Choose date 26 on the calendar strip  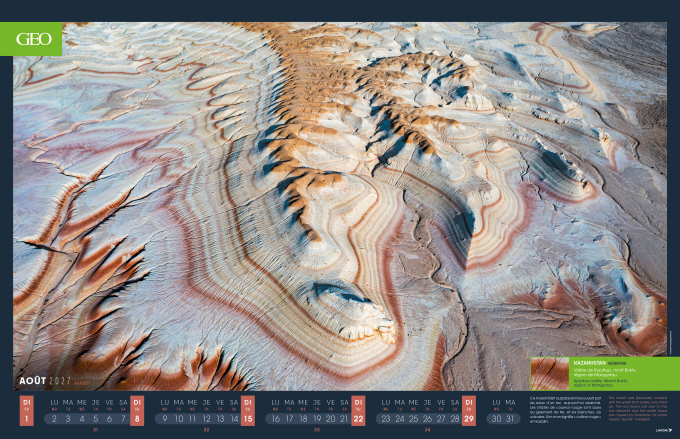(427, 418)
